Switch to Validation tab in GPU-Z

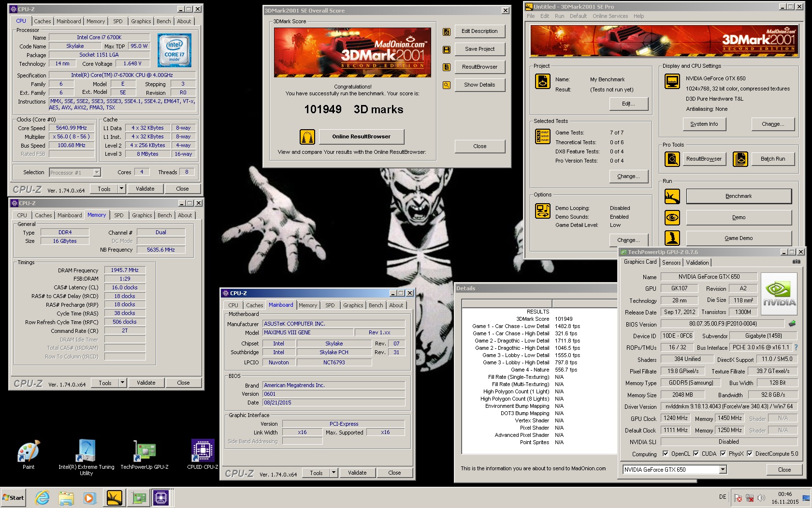pyautogui.click(x=697, y=263)
